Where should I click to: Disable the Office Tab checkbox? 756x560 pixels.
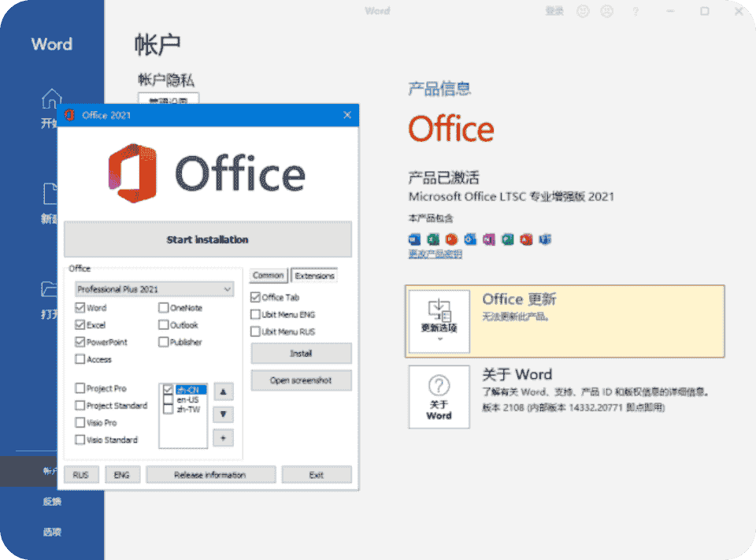pos(256,298)
